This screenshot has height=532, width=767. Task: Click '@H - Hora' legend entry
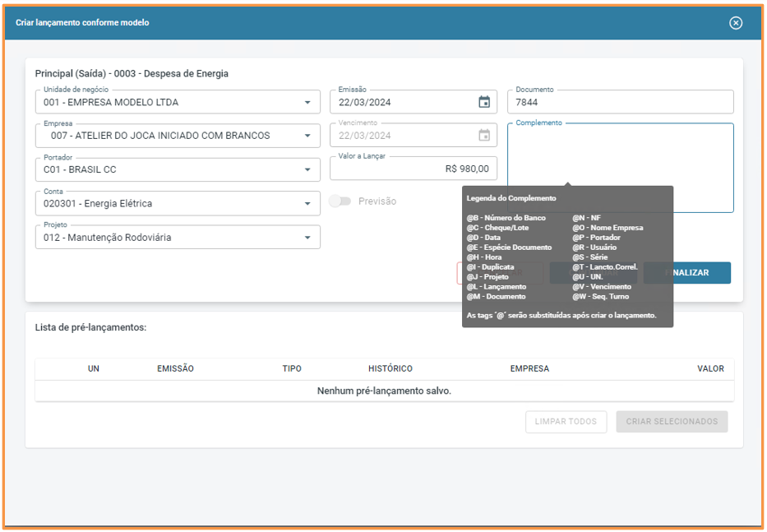point(483,257)
